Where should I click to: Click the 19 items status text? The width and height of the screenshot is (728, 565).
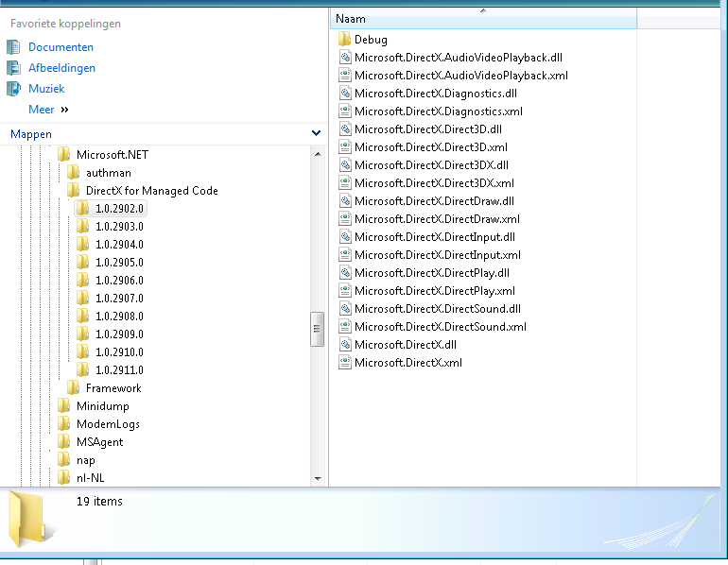point(99,502)
